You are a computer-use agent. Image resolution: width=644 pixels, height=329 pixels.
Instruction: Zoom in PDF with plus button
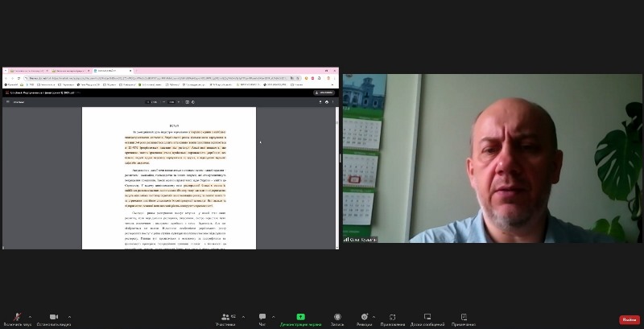[x=179, y=101]
